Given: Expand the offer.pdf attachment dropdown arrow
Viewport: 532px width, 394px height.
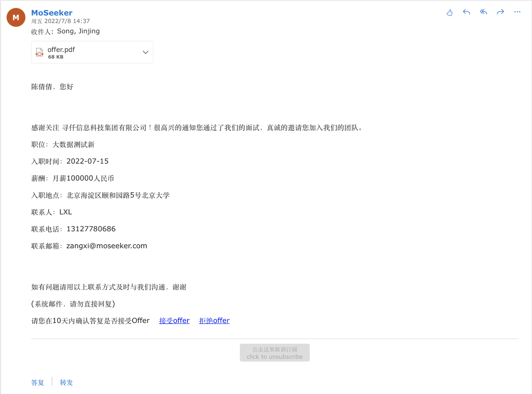Looking at the screenshot, I should pos(145,52).
